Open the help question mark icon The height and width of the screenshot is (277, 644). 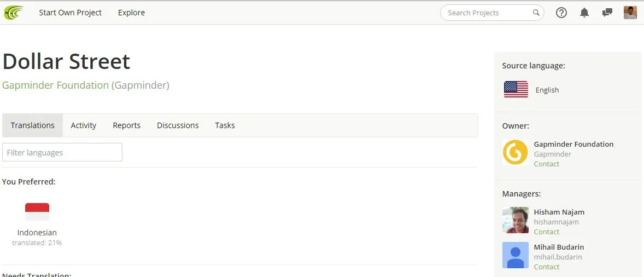561,13
